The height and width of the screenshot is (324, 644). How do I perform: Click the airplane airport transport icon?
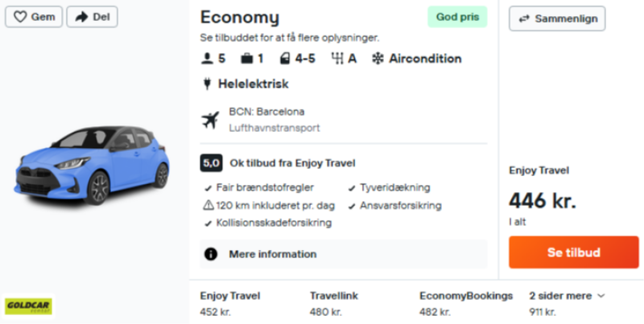(x=210, y=120)
